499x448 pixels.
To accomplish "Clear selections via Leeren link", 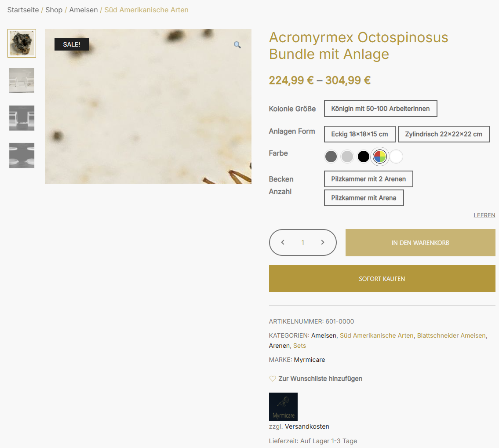I will coord(484,215).
